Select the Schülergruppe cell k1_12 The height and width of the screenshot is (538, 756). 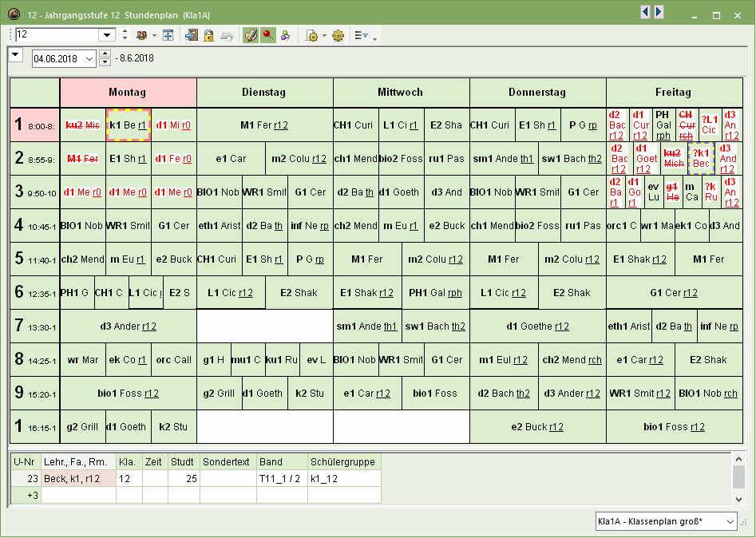click(x=344, y=479)
